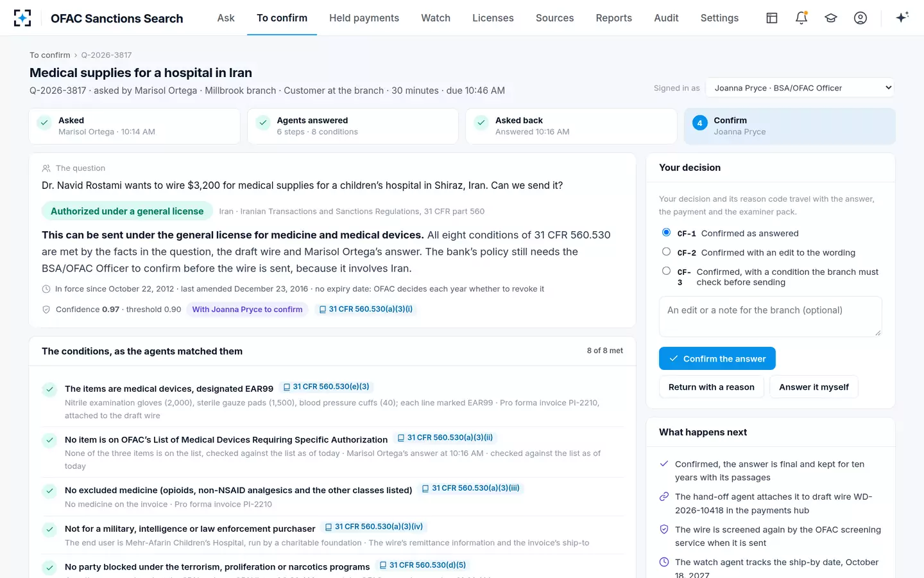Select CF-1 Confirmed as answered

pyautogui.click(x=666, y=232)
